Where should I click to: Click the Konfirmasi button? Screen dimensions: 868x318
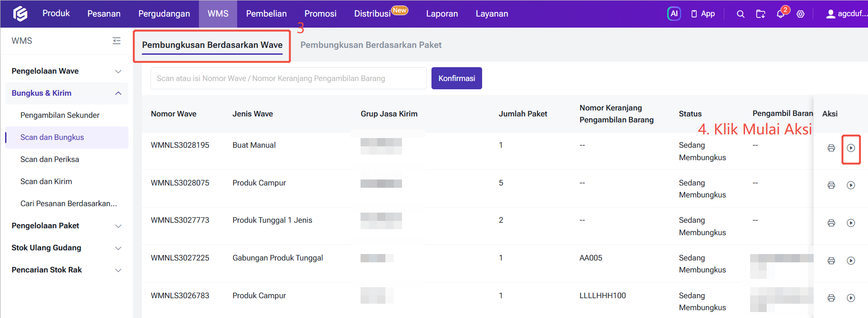(x=457, y=78)
